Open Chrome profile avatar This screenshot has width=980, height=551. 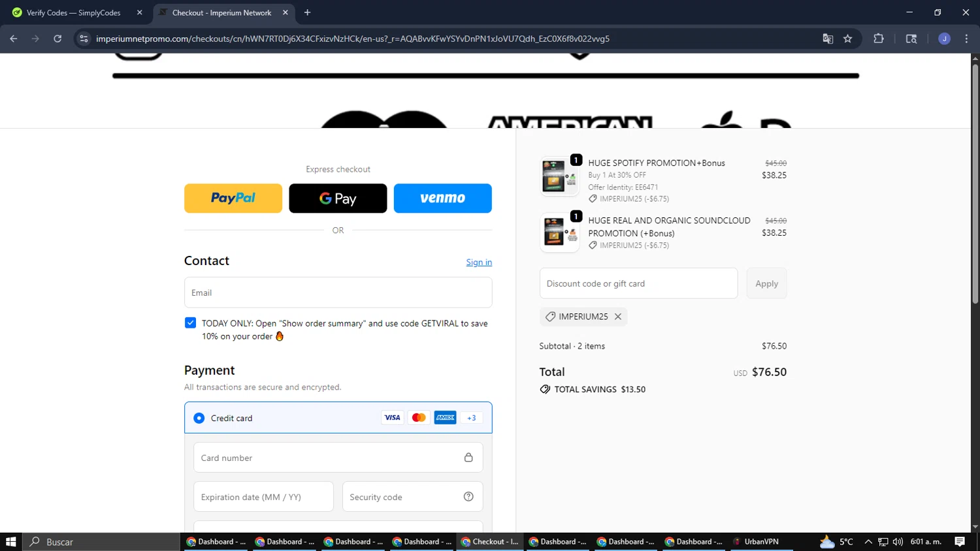[944, 39]
